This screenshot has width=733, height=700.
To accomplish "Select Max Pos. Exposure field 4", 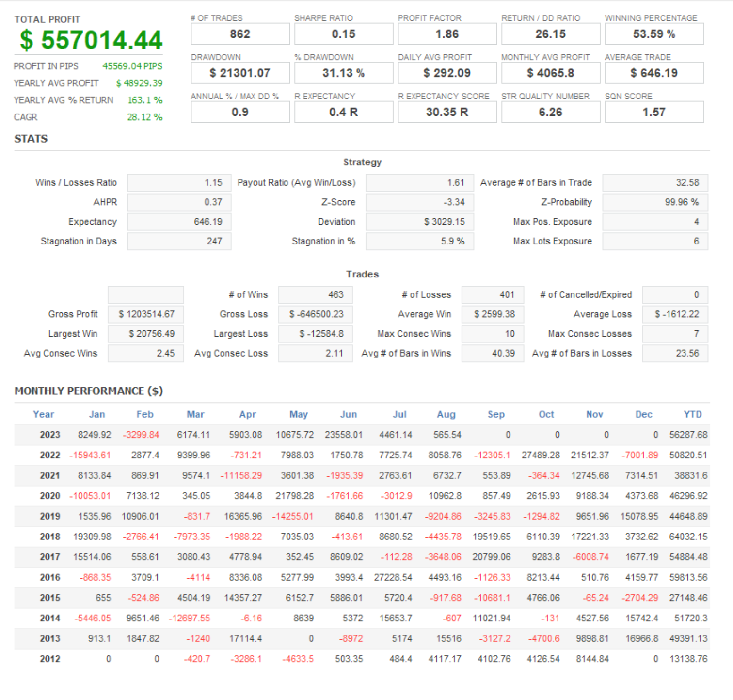I will [655, 222].
